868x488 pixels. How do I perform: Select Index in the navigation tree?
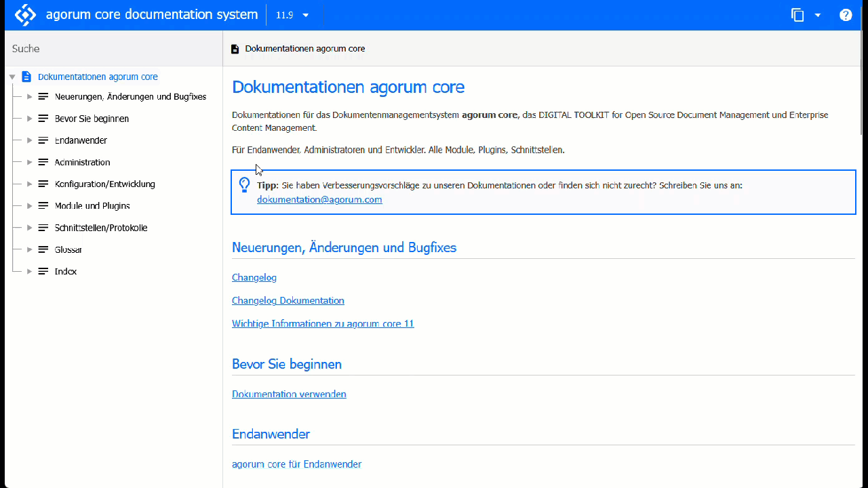[66, 271]
